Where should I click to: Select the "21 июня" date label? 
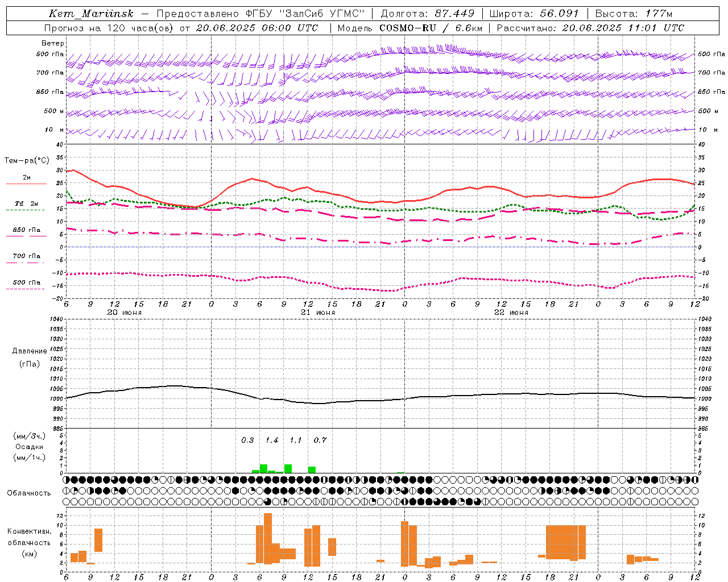point(318,313)
